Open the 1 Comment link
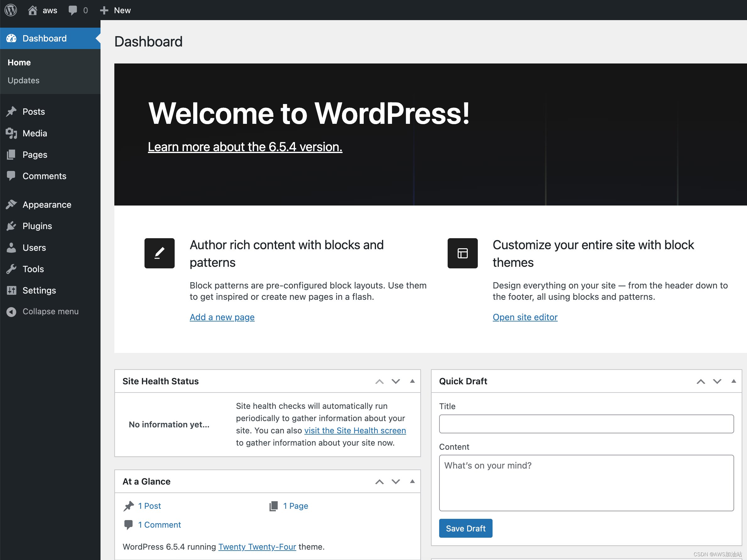The image size is (747, 560). pyautogui.click(x=159, y=524)
